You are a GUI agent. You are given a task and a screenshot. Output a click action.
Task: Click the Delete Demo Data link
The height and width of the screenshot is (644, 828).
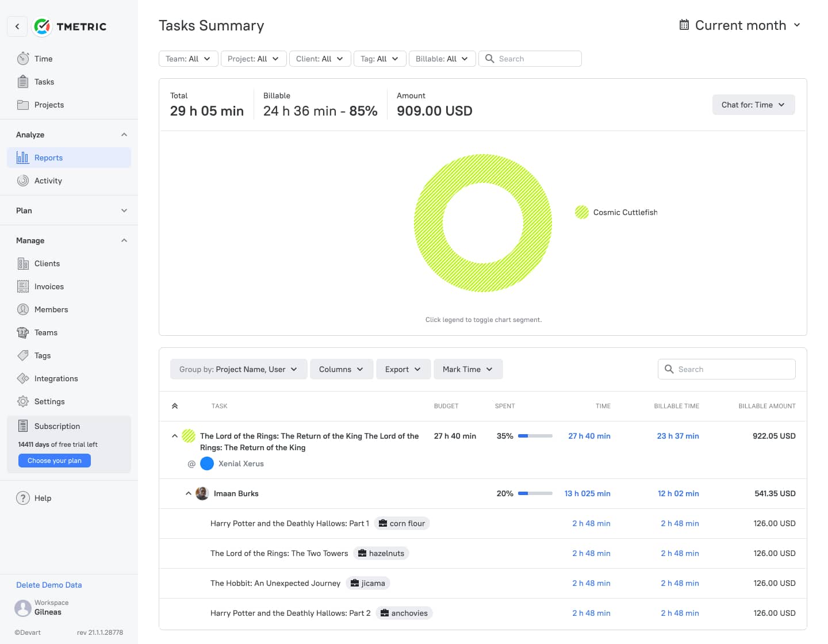point(49,585)
